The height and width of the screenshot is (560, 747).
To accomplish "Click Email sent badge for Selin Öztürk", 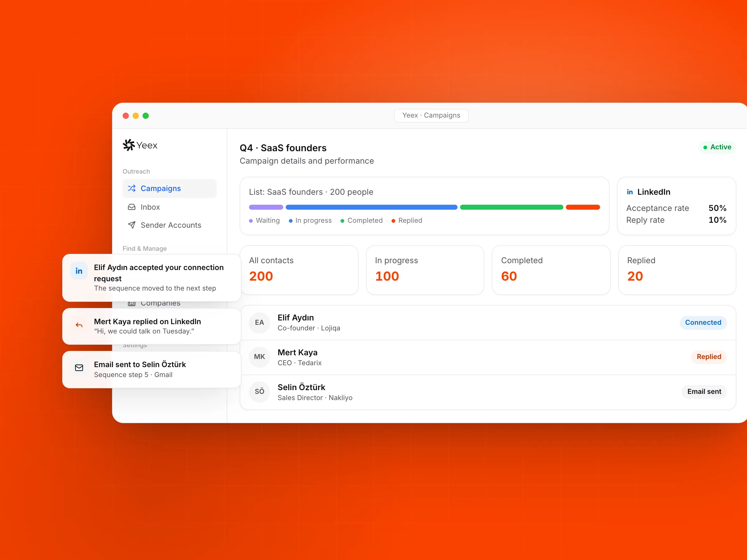I will coord(704,392).
